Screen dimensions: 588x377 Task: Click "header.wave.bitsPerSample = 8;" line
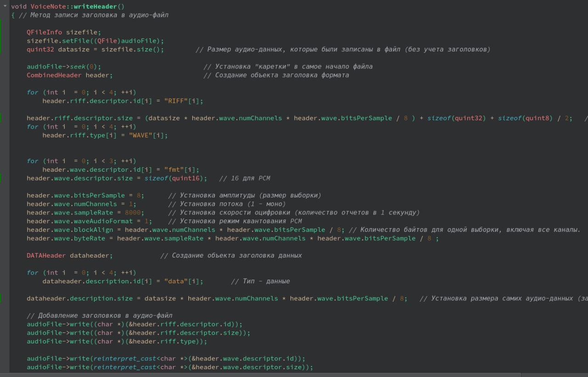85,196
